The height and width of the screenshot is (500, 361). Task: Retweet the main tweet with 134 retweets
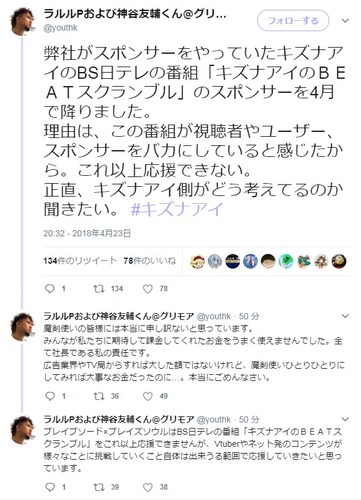[99, 289]
